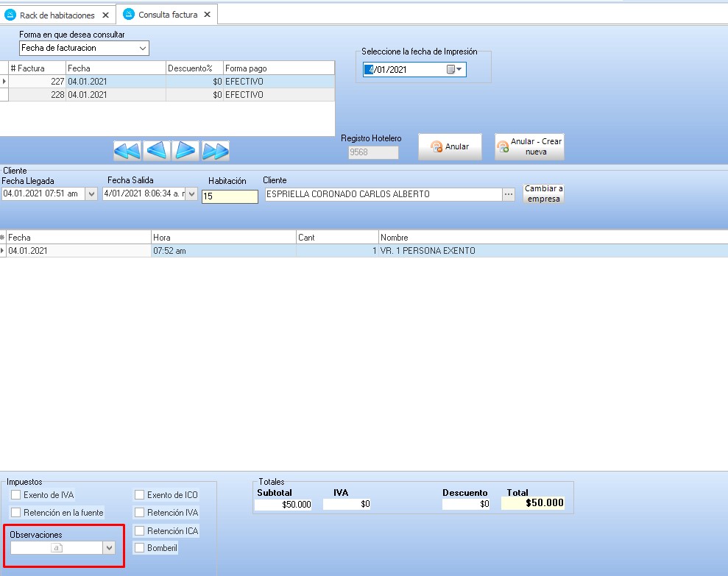Open calendar picker for fecha de Impresión

pos(454,70)
